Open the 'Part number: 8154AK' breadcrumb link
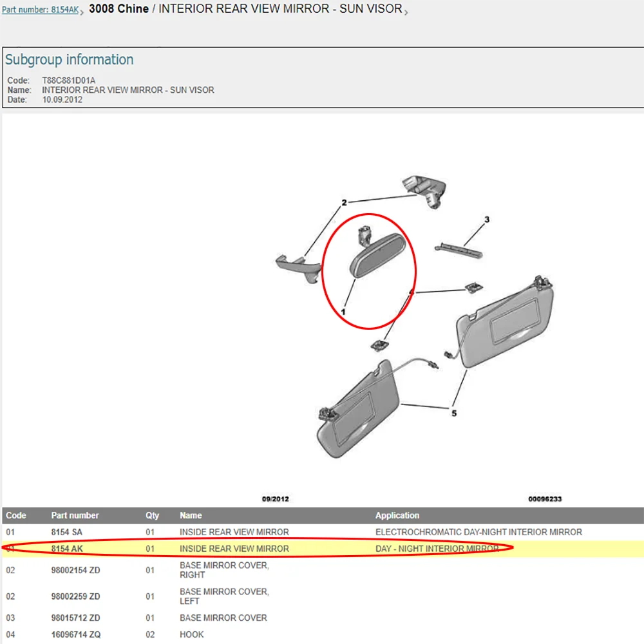The height and width of the screenshot is (644, 644). point(40,10)
